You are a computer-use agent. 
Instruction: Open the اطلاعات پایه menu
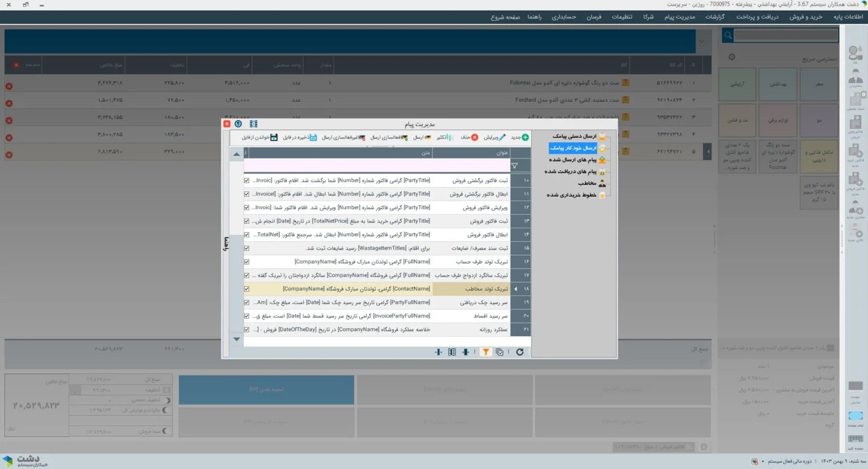coord(848,17)
